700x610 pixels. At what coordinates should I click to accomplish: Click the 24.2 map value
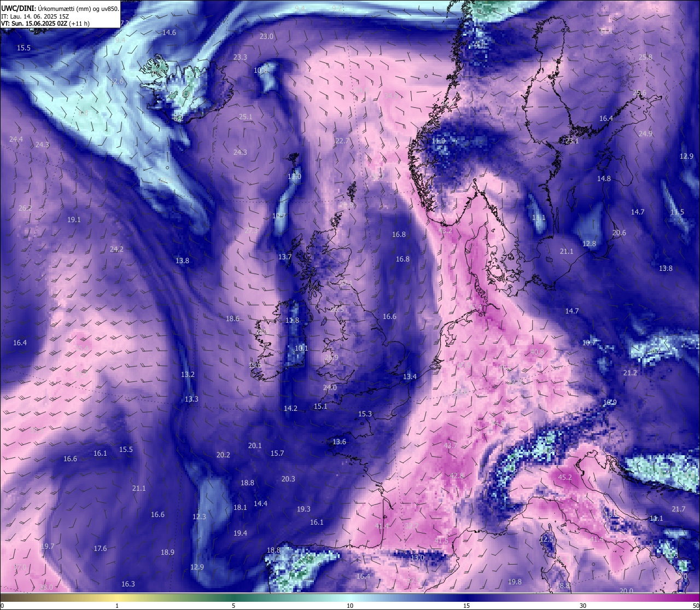pyautogui.click(x=116, y=249)
